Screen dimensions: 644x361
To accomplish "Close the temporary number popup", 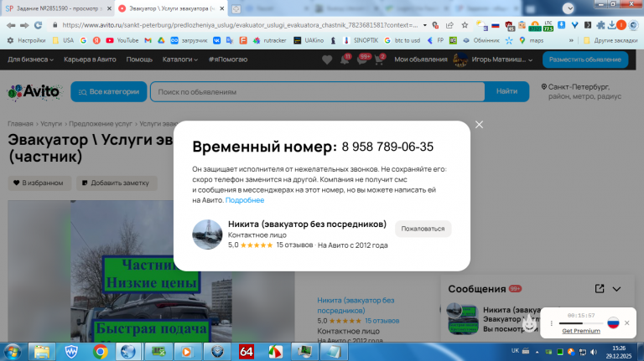I will coord(479,125).
